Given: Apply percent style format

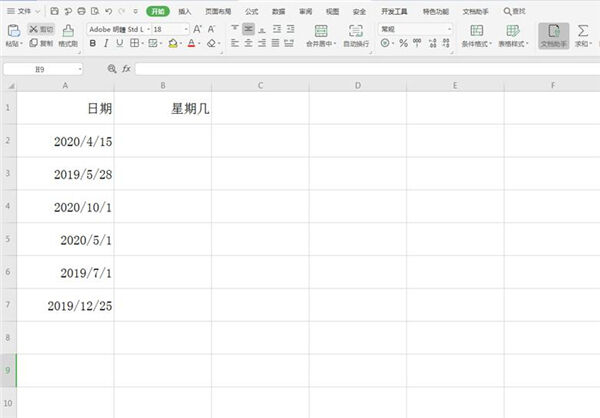Looking at the screenshot, I should tap(403, 43).
